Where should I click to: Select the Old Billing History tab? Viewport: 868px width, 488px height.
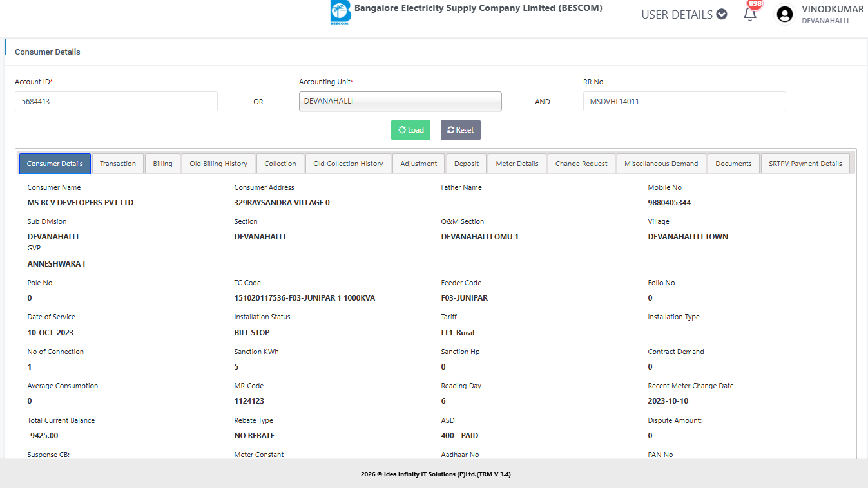(218, 164)
